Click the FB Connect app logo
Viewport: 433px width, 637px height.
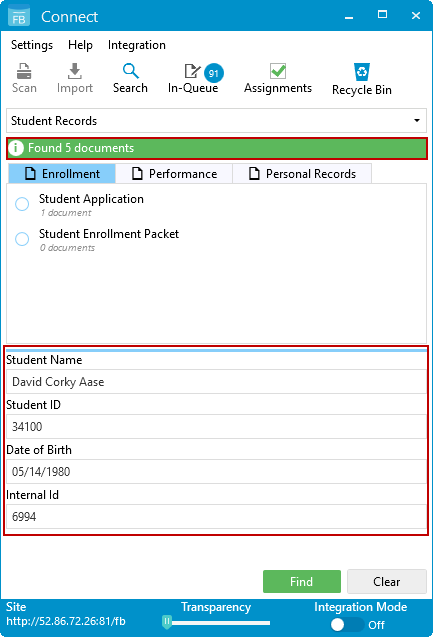pos(19,15)
